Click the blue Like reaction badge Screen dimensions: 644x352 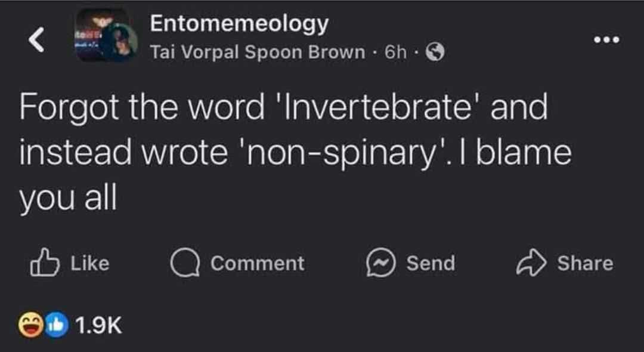coord(55,325)
